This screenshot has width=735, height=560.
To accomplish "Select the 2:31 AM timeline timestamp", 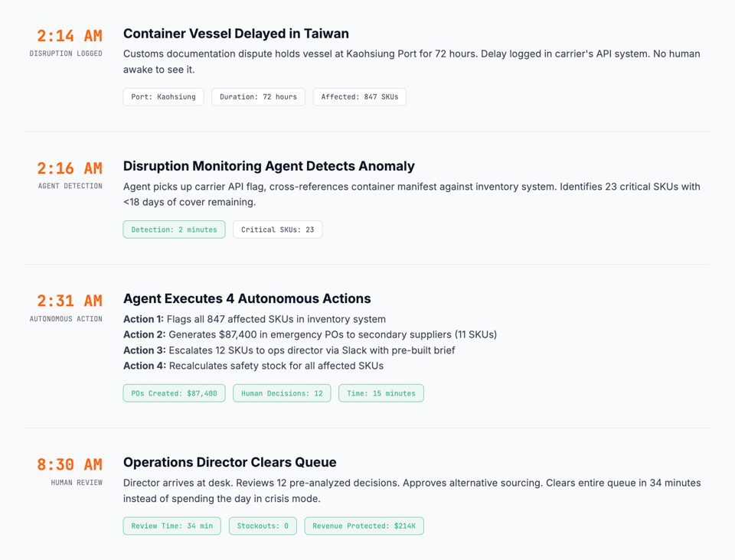I will [x=70, y=301].
